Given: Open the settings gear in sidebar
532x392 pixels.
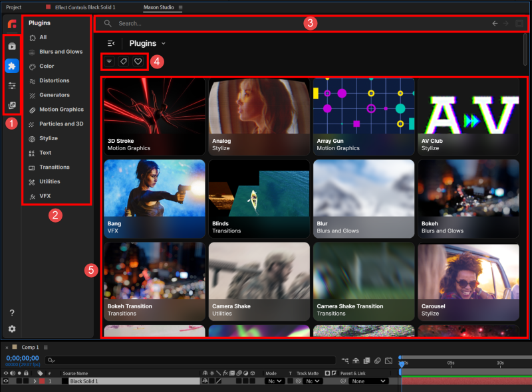Looking at the screenshot, I should (x=11, y=329).
